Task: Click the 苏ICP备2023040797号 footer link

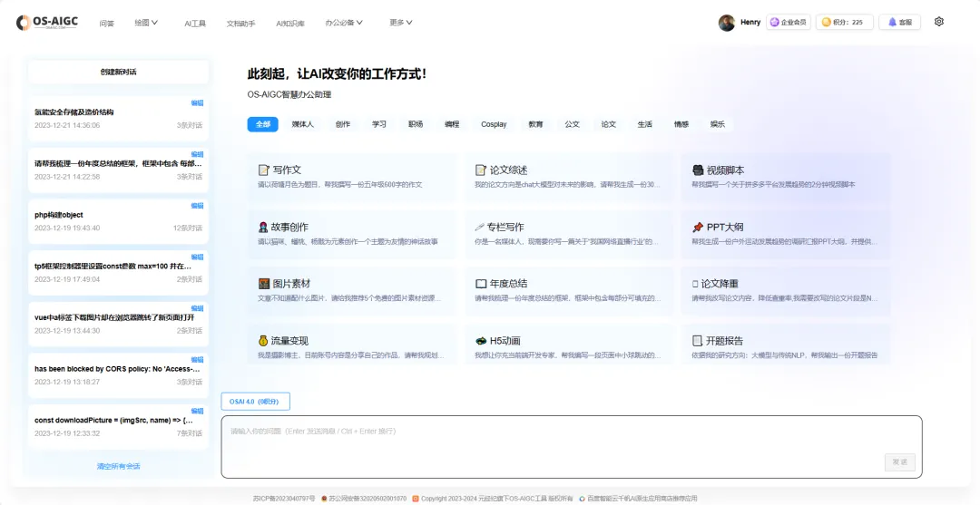Action: pos(284,499)
